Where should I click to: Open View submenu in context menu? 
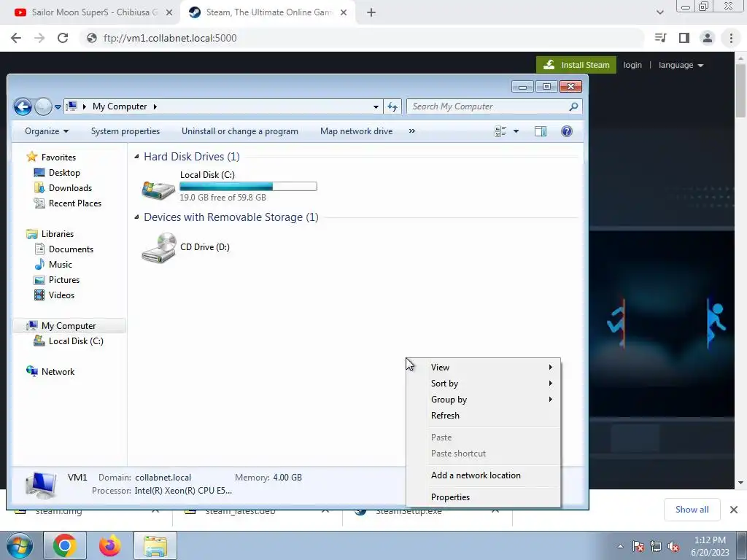click(484, 367)
